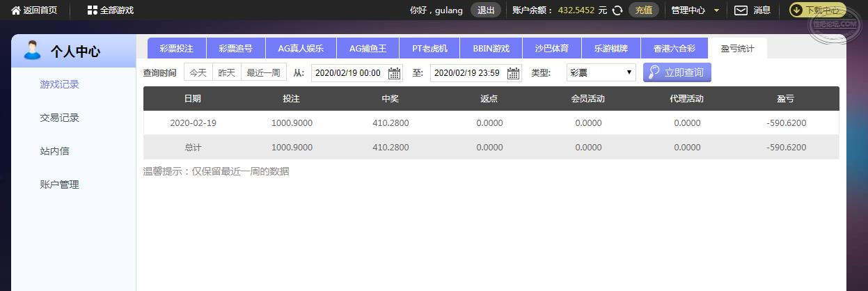Open calendar for the 从 start date
The image size is (868, 291).
[394, 73]
